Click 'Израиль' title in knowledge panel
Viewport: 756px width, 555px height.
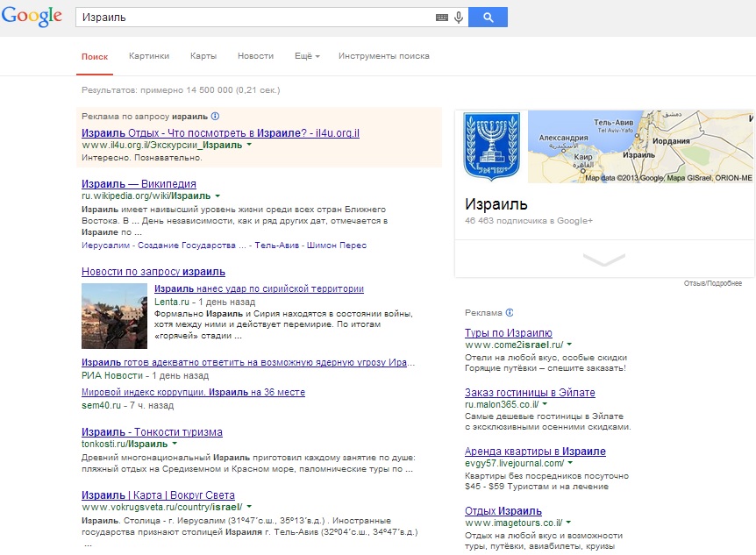coord(496,204)
